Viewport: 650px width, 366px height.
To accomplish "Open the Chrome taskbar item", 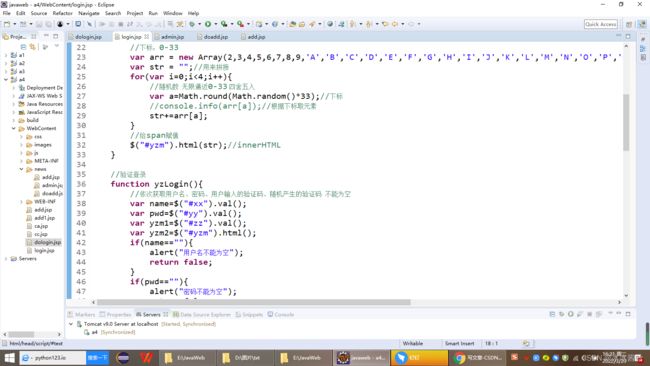I will 477,357.
